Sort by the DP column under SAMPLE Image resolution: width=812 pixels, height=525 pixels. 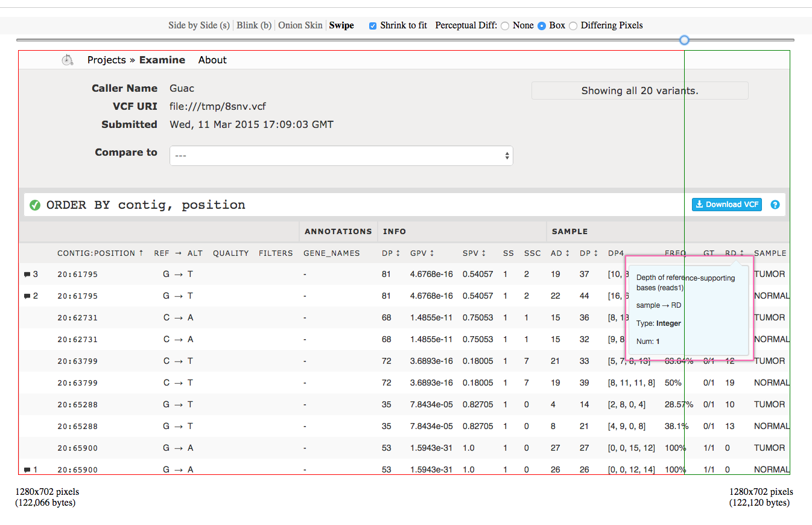(x=589, y=253)
